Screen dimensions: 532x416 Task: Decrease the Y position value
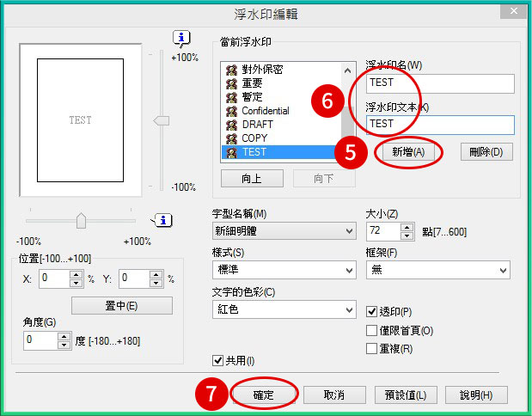(x=156, y=283)
